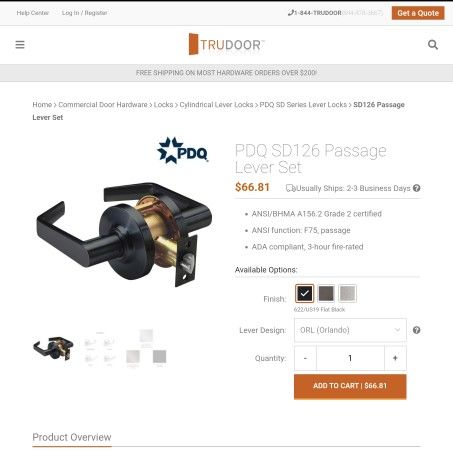Add to cart for $66.81
This screenshot has width=453, height=453.
(x=350, y=386)
